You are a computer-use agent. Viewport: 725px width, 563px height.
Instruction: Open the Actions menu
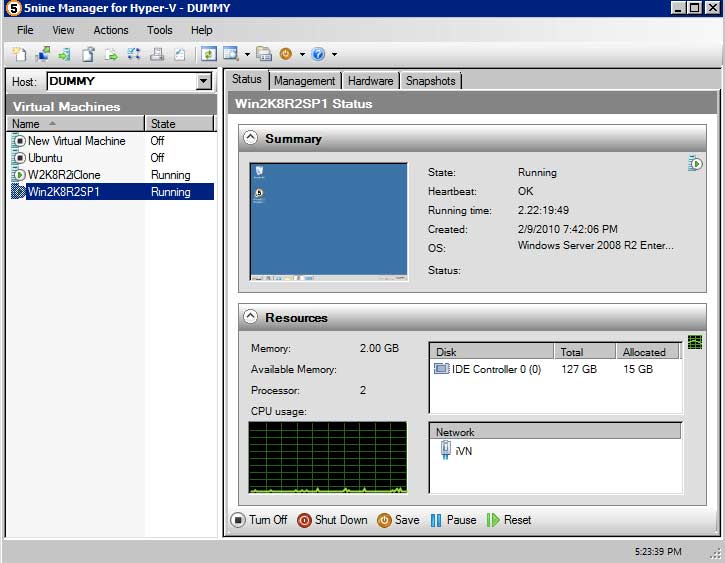(x=111, y=30)
